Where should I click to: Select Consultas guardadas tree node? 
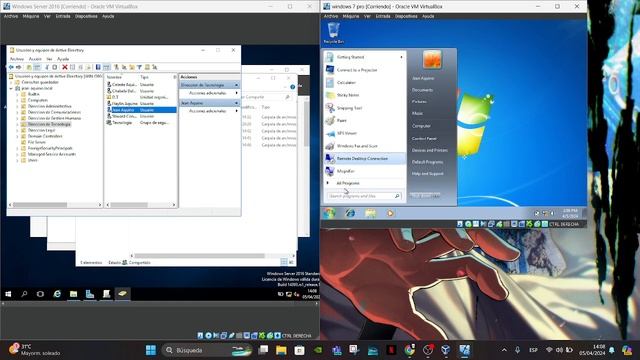(40, 82)
